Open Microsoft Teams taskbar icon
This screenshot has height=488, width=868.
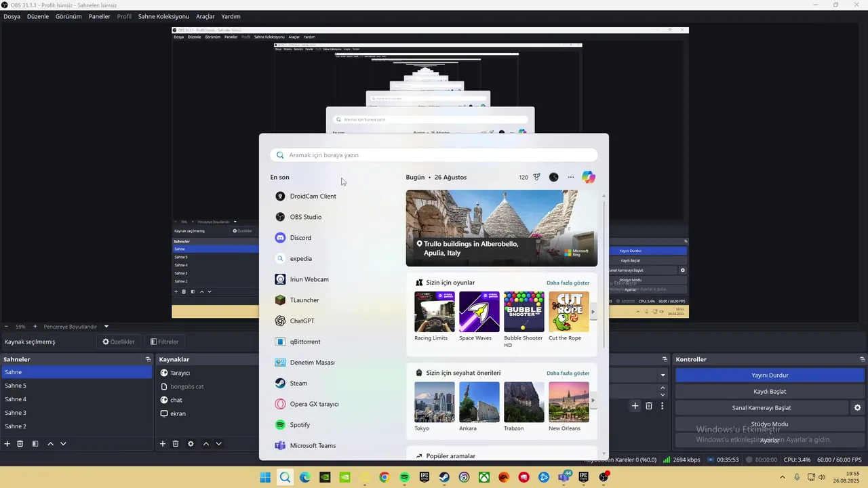pos(564,477)
